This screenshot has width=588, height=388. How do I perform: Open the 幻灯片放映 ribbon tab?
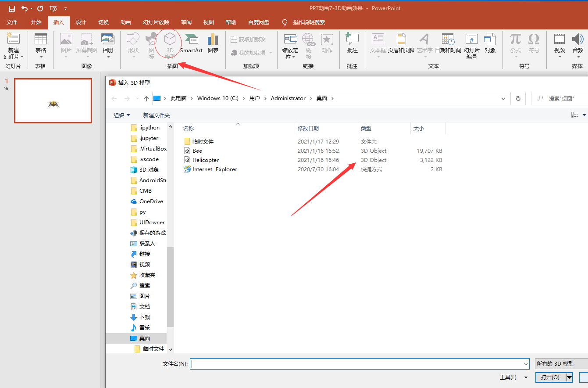coord(156,22)
